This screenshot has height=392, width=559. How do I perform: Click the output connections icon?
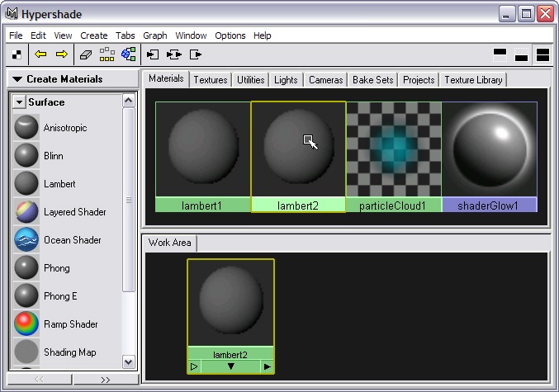coord(196,54)
